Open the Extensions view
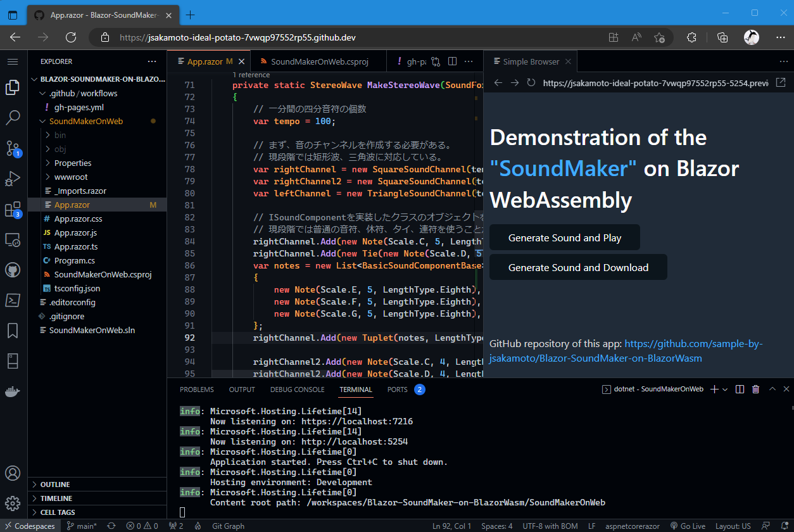This screenshot has height=532, width=794. coord(13,210)
